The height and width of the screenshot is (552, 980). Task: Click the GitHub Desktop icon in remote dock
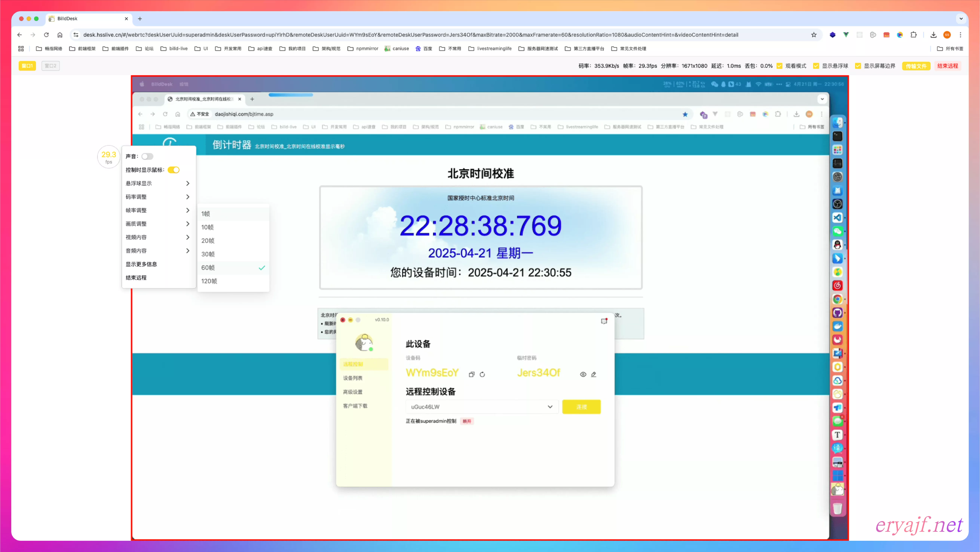(837, 312)
